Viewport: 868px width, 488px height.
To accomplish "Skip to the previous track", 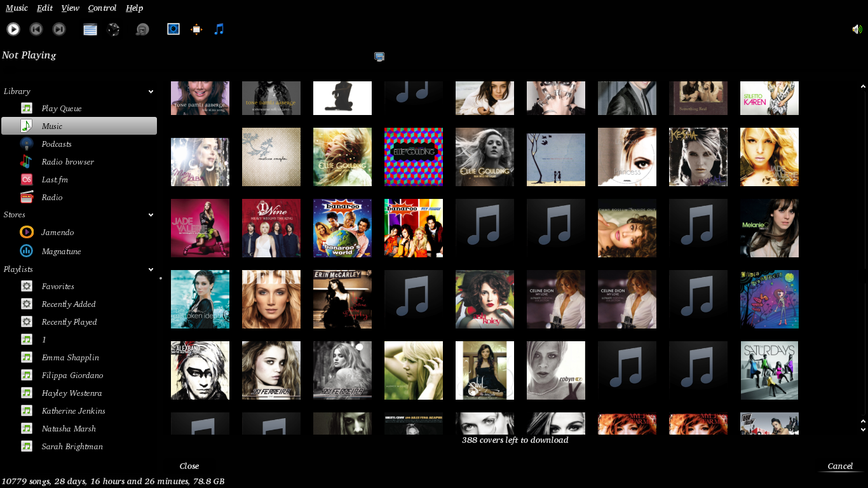I will click(x=36, y=29).
